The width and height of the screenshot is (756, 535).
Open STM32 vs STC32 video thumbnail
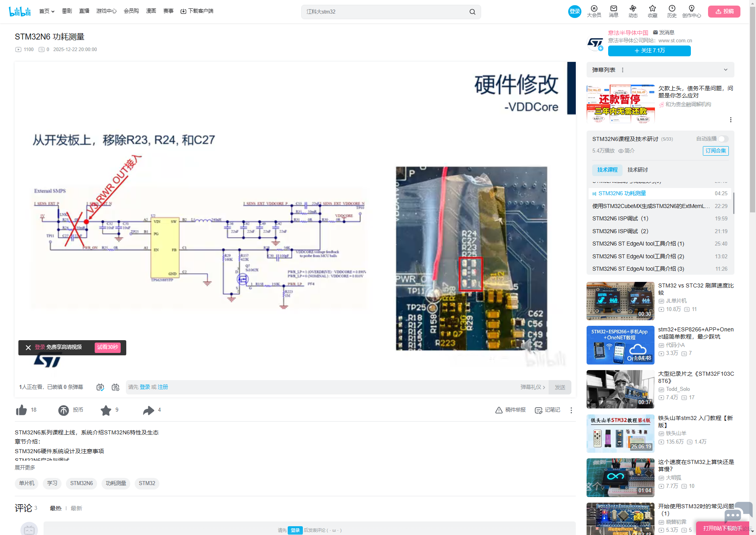[620, 301]
